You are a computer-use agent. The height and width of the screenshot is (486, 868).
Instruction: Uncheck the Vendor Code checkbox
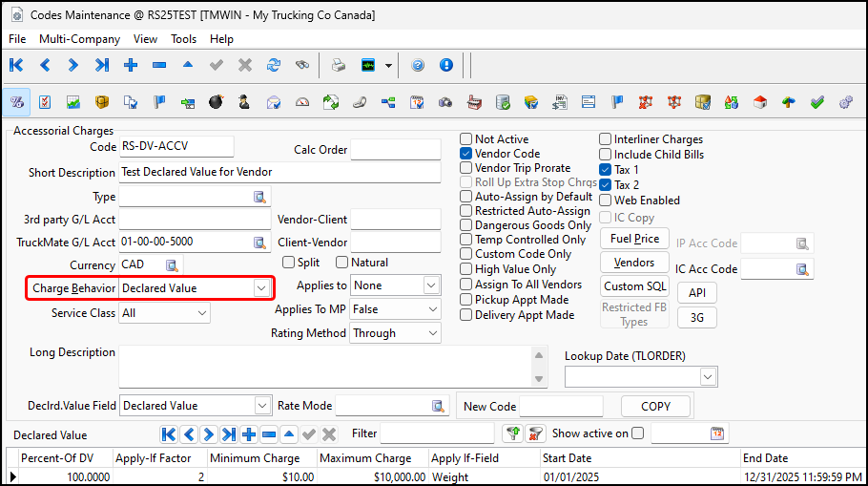point(466,154)
